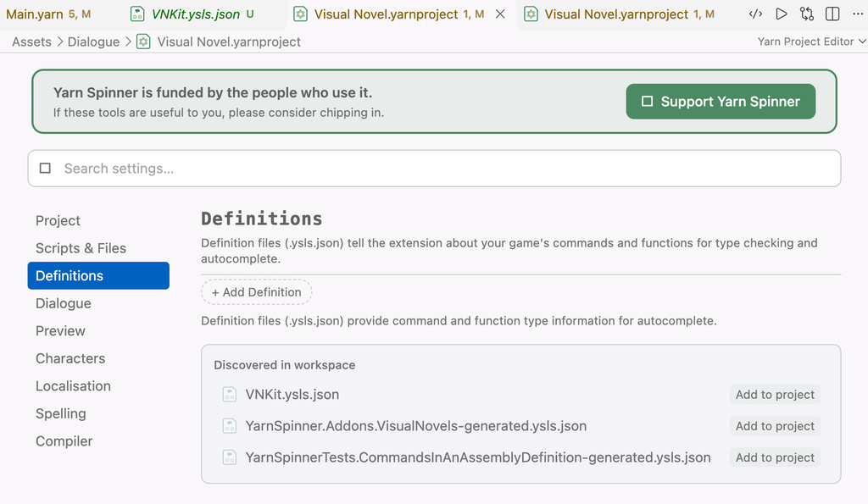Open the Main.yarn editor tab
This screenshot has width=868, height=504.
pos(48,14)
